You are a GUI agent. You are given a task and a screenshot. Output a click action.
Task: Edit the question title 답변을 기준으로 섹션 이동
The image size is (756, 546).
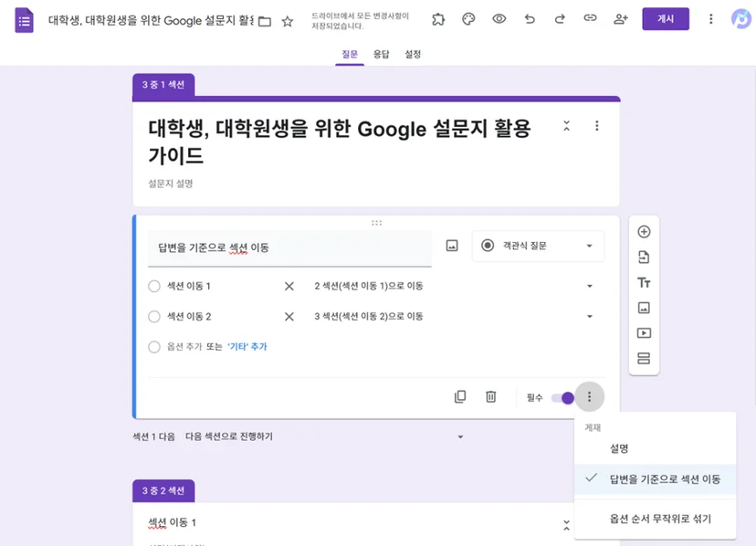click(289, 248)
